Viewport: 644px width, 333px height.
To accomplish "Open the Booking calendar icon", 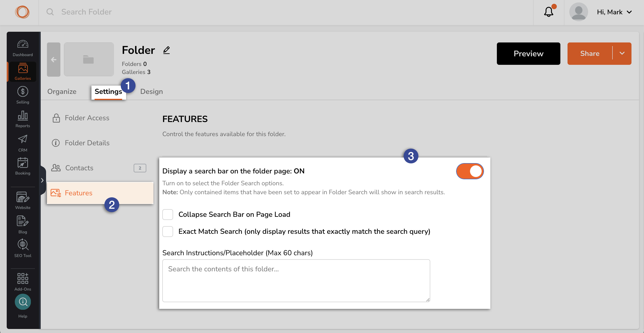I will pos(23,163).
